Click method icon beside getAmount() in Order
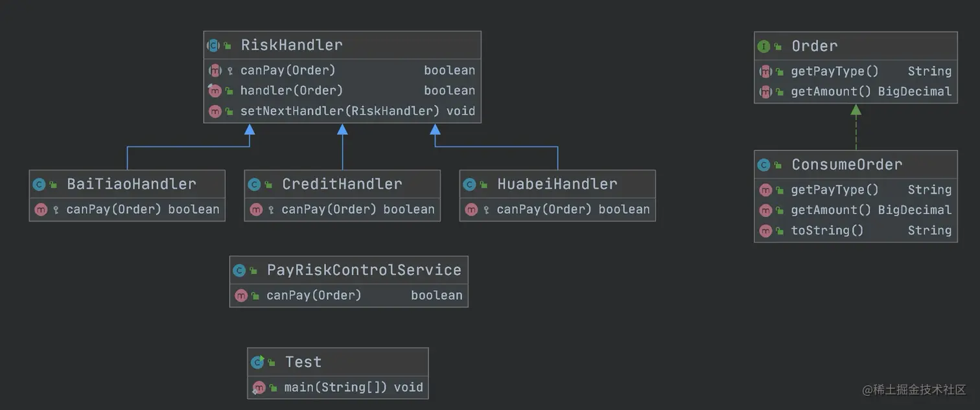The width and height of the screenshot is (980, 410). [766, 91]
